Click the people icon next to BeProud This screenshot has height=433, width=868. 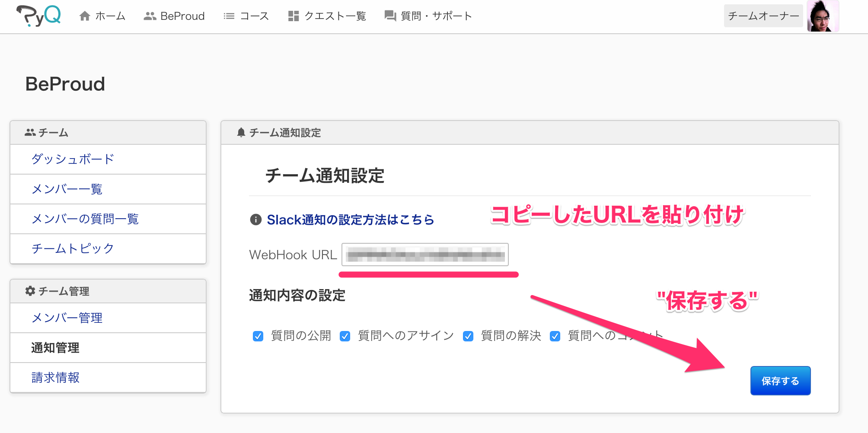pyautogui.click(x=149, y=16)
